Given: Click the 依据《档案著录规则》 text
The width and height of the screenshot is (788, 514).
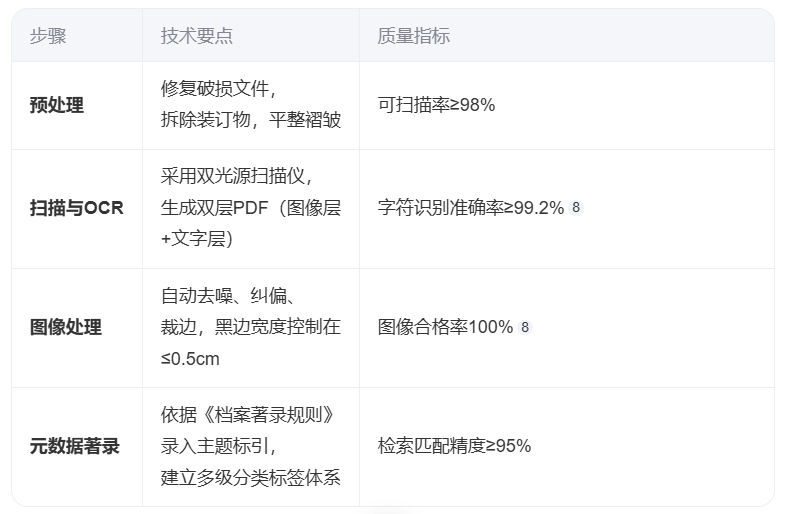Looking at the screenshot, I should (x=247, y=415).
